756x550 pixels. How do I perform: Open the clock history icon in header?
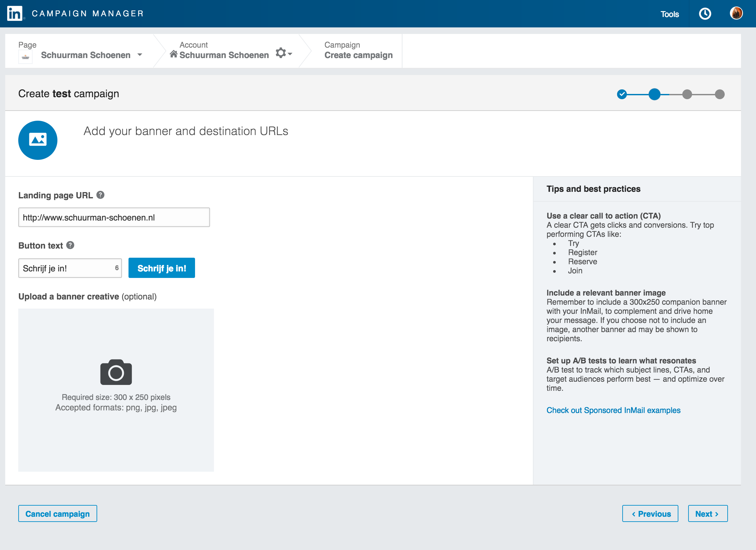pos(705,14)
